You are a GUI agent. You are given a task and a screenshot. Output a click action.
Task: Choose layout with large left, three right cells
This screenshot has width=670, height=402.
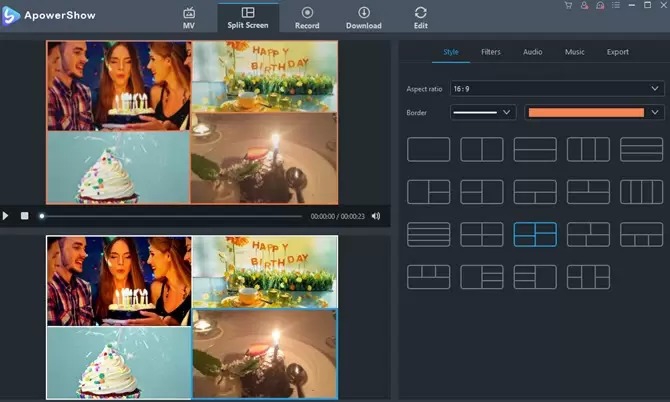(482, 277)
